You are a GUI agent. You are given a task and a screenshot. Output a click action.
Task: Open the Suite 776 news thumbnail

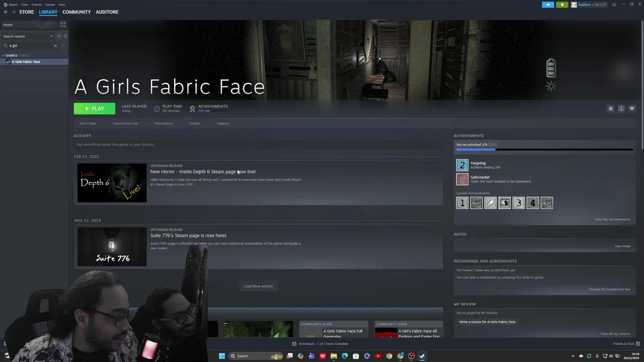coord(112,247)
